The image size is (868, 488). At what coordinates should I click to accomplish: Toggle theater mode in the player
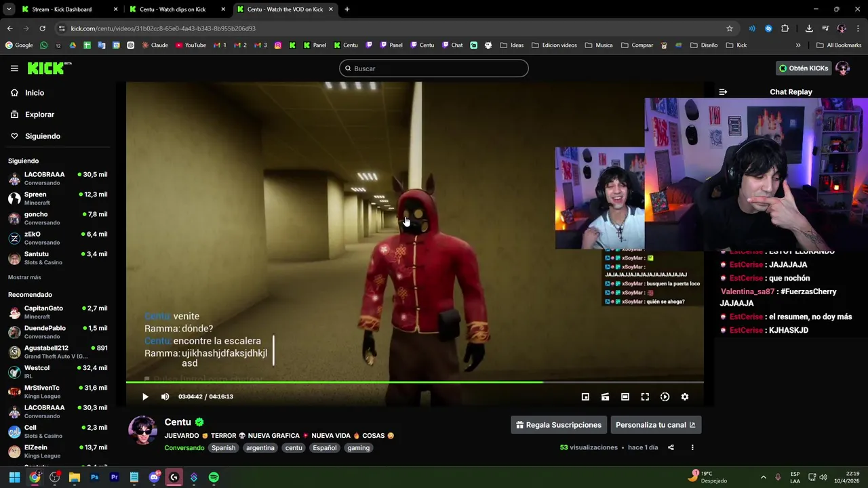click(625, 396)
